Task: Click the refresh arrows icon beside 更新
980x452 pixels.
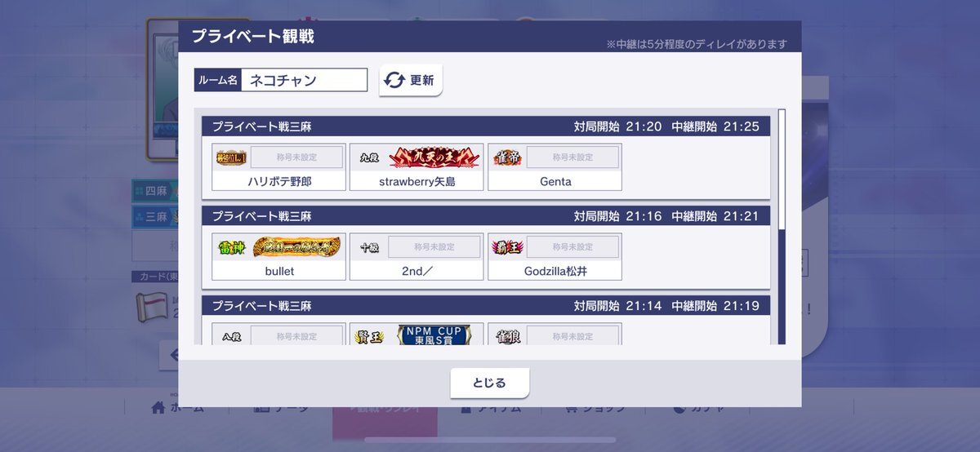Action: tap(394, 81)
